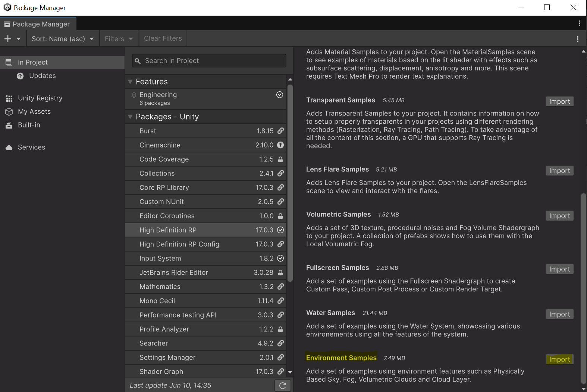The image size is (587, 392).
Task: Open My Assets in the sidebar
Action: (62, 111)
